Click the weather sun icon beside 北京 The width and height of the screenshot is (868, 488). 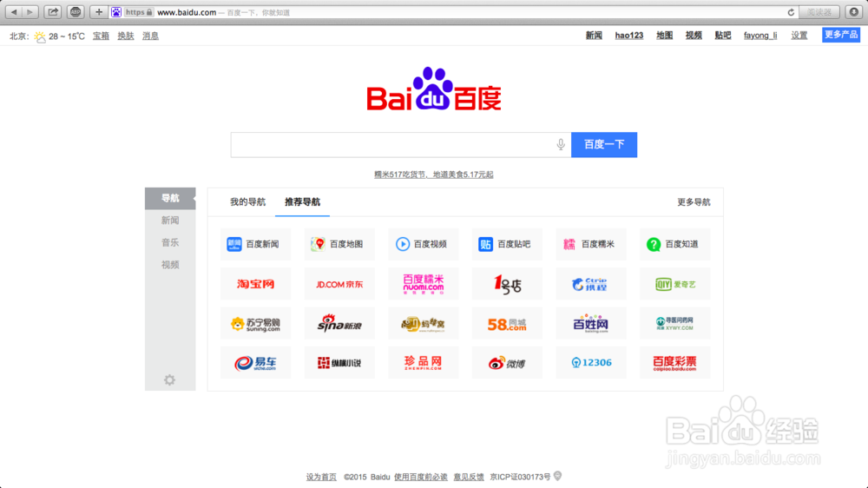[x=39, y=36]
